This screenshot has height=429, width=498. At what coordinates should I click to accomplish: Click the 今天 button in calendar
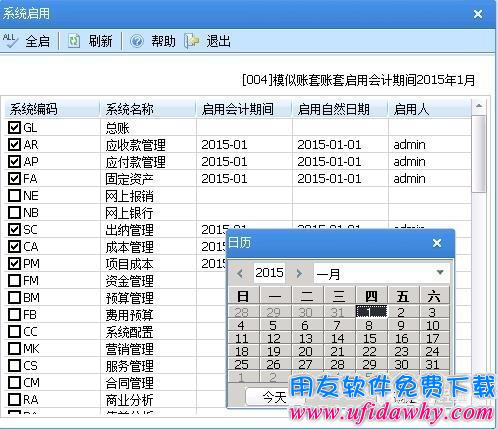coord(275,397)
